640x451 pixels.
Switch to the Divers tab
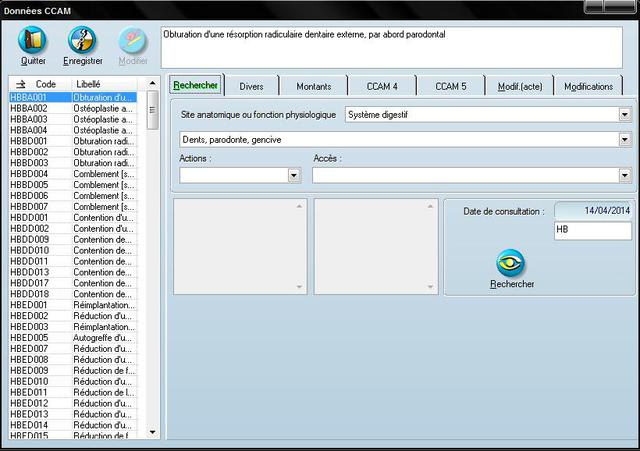click(252, 87)
